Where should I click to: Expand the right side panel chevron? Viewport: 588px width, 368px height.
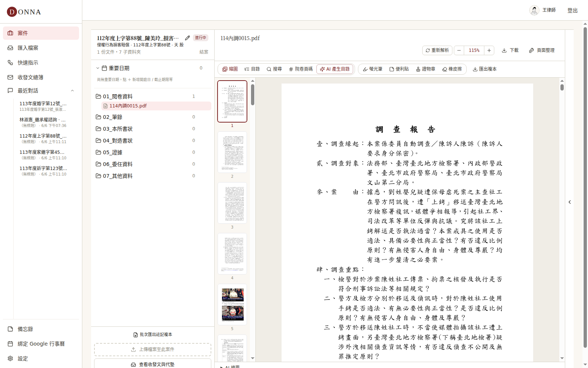point(570,202)
